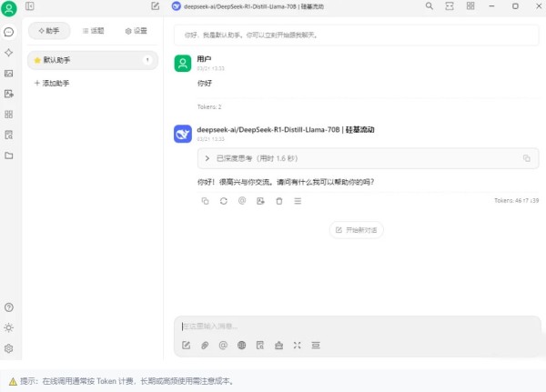The height and width of the screenshot is (392, 546).
Task: Collapse the assistants side panel
Action: tap(30, 6)
